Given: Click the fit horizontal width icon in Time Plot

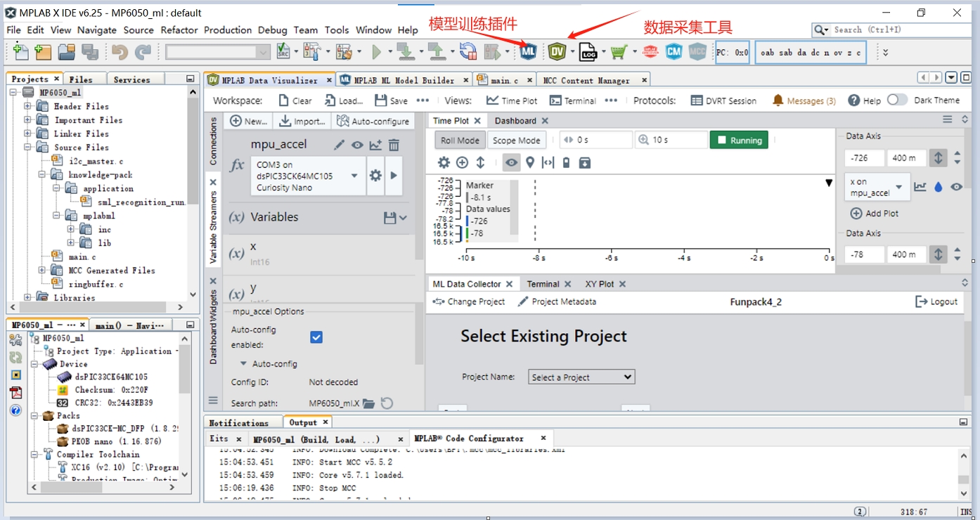Looking at the screenshot, I should [548, 163].
